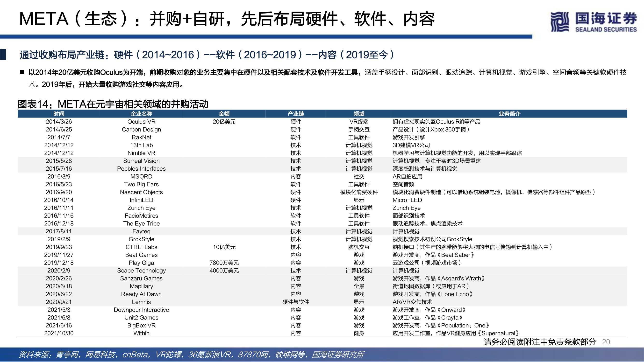
Task: Click the date 2021/10/30
Action: pos(59,333)
